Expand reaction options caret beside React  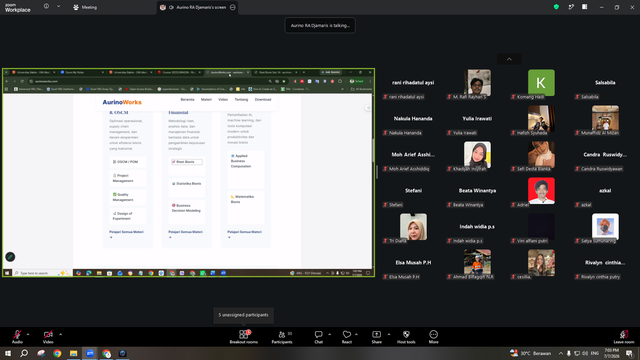[x=356, y=334]
